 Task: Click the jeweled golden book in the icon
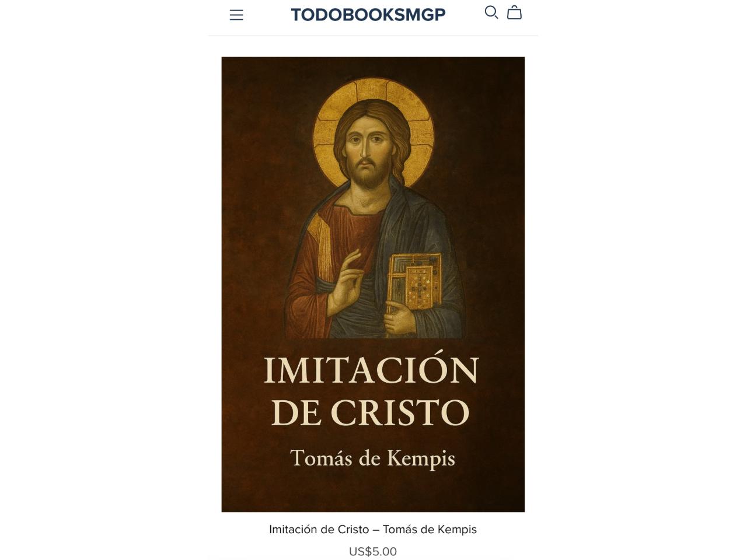[x=415, y=281]
